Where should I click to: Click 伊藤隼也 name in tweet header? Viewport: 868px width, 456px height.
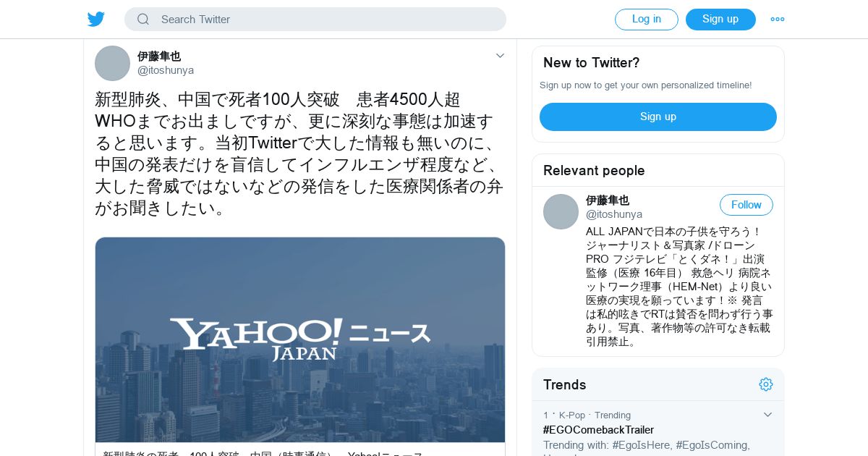pyautogui.click(x=159, y=56)
